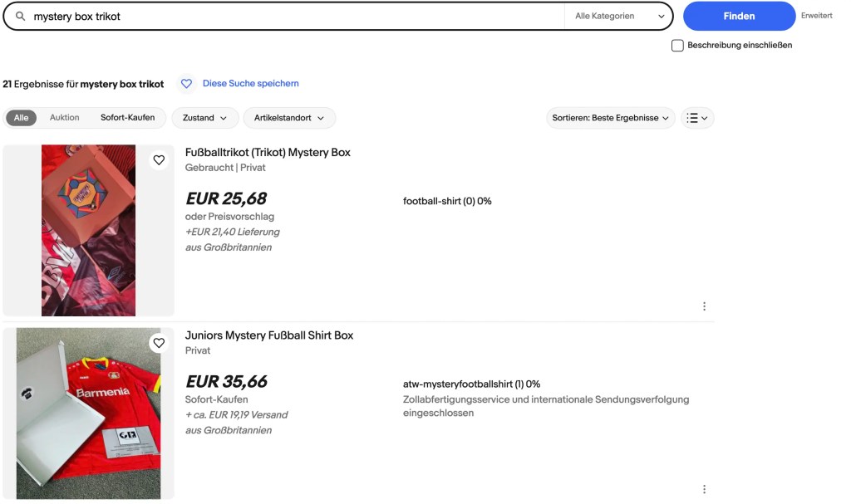Click into the mystery box trikot search field
The width and height of the screenshot is (851, 504).
(291, 17)
